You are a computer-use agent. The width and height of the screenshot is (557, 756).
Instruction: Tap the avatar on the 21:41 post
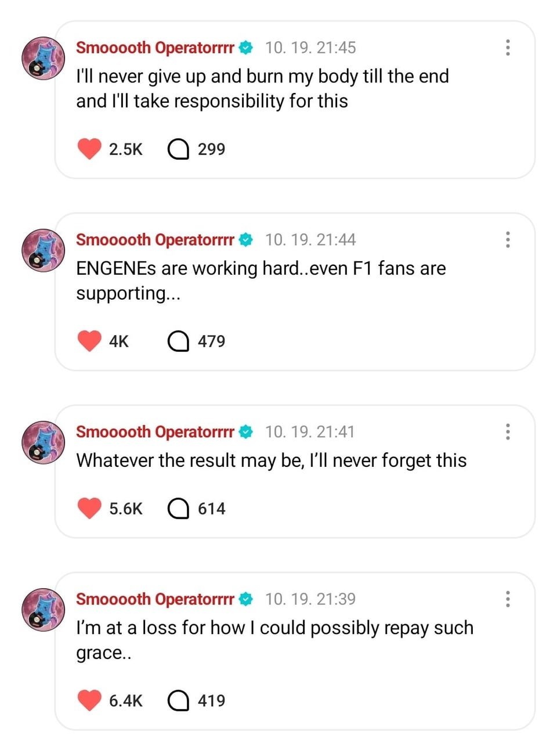point(43,442)
